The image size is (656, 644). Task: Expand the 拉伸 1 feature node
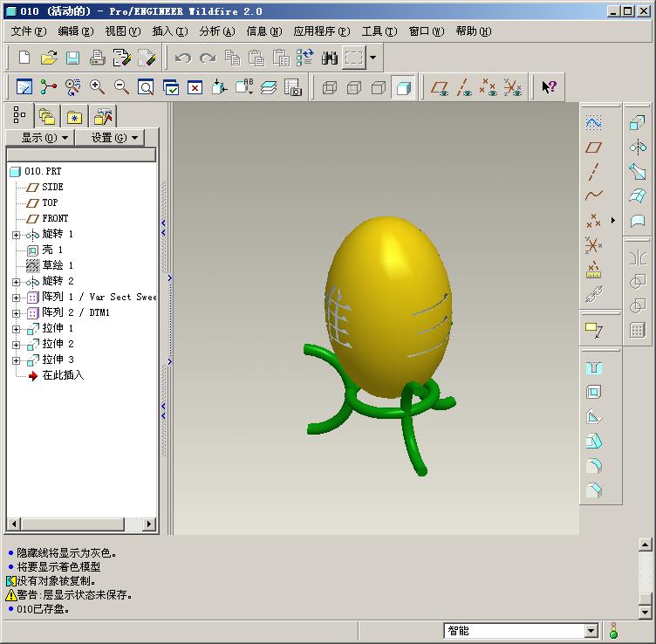tap(16, 329)
